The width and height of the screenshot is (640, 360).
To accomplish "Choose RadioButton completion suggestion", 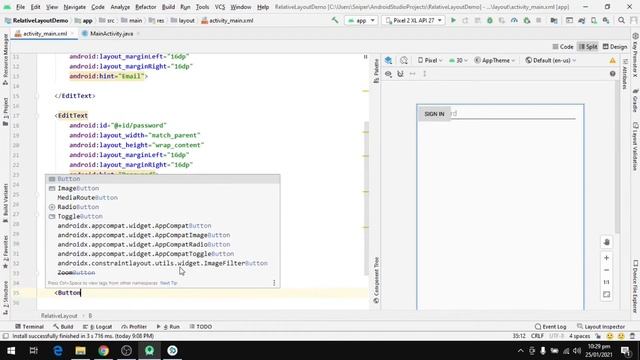I will point(162,207).
